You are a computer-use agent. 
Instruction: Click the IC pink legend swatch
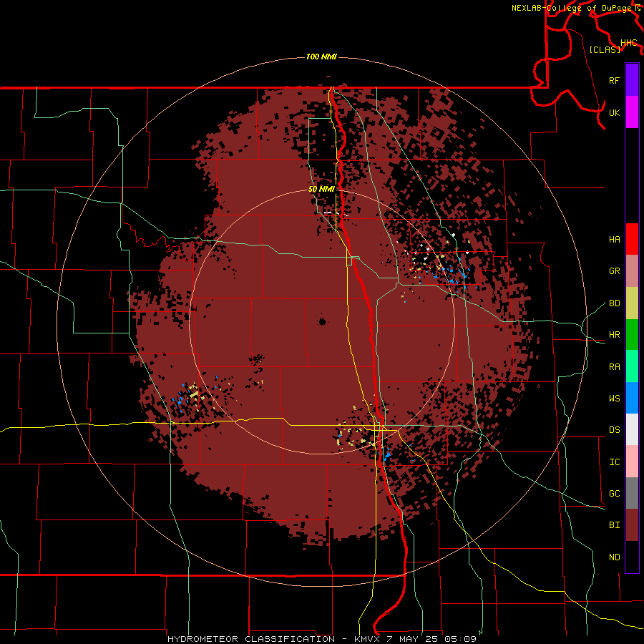click(632, 462)
